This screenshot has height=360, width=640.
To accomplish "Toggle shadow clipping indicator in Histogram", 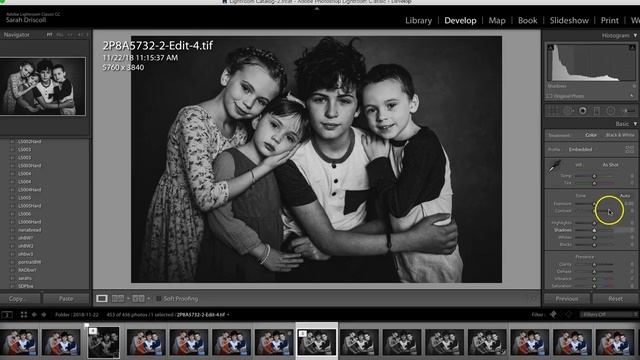I will (550, 48).
